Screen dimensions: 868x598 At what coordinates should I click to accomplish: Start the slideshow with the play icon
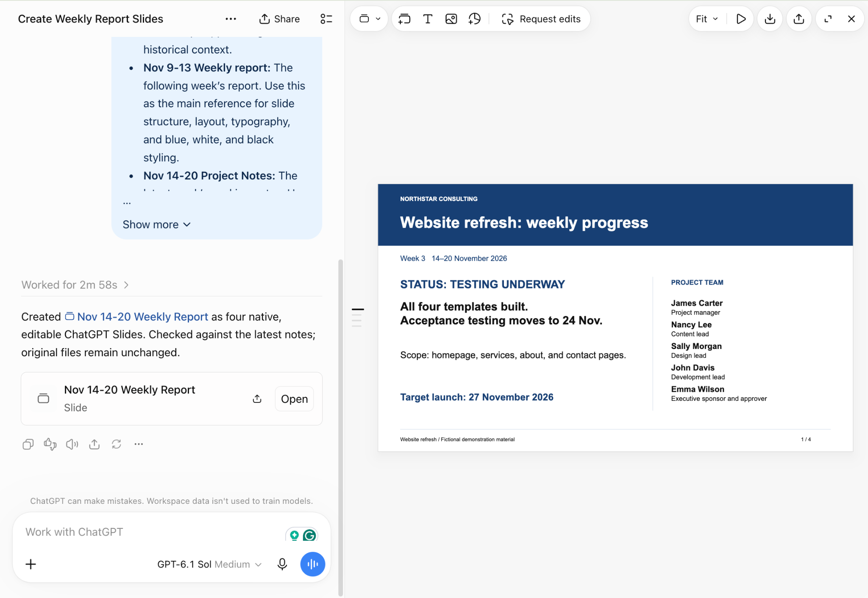point(741,19)
